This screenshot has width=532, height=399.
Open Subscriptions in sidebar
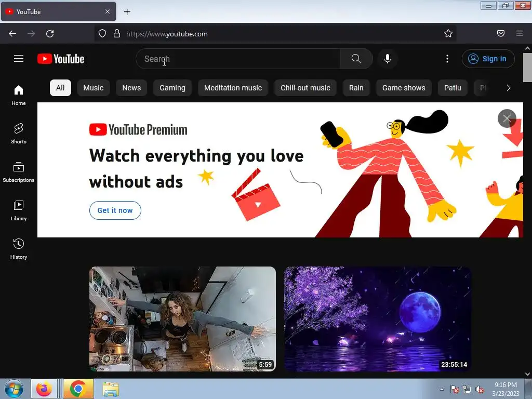coord(19,172)
